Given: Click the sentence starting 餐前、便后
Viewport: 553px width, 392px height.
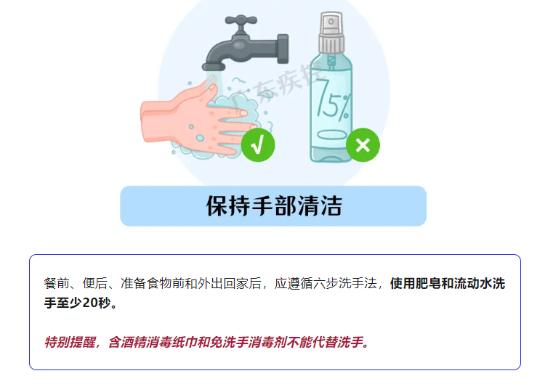Looking at the screenshot, I should tap(275, 293).
